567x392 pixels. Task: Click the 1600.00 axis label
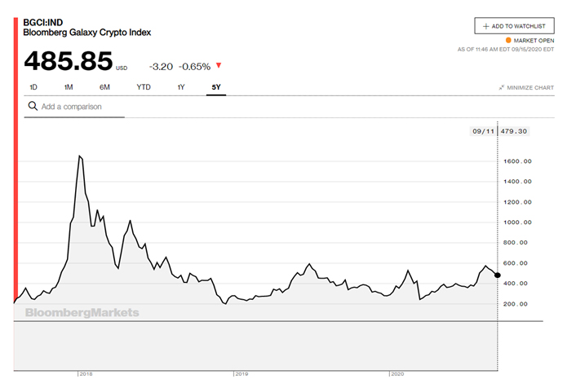click(517, 161)
